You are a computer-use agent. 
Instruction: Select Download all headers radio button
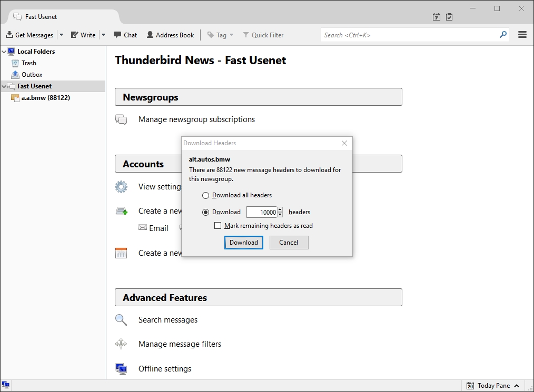coord(205,195)
